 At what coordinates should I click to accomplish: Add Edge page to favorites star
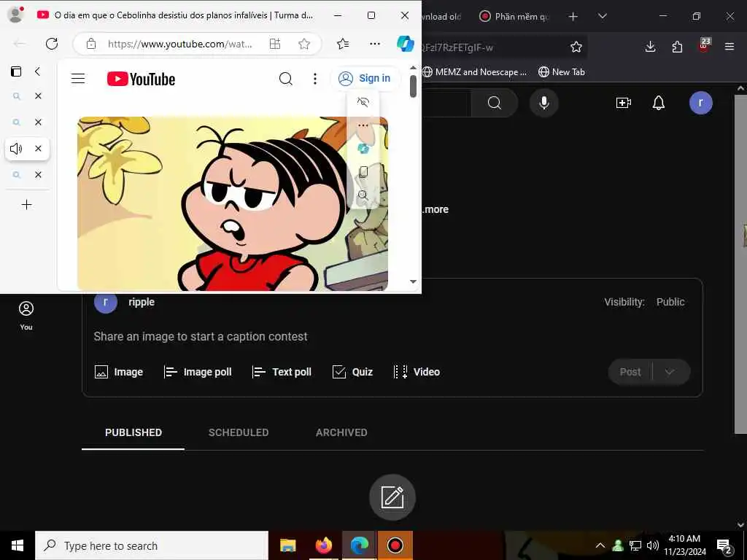[x=304, y=44]
